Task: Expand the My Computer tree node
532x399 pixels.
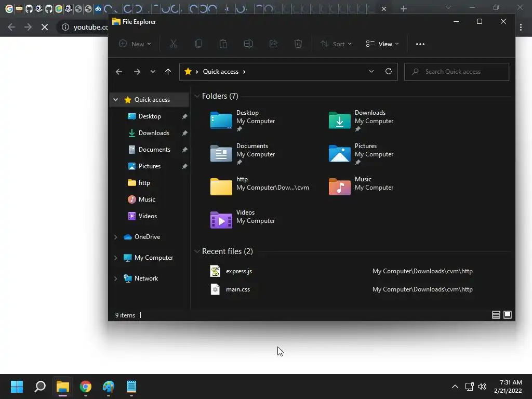Action: click(x=116, y=258)
